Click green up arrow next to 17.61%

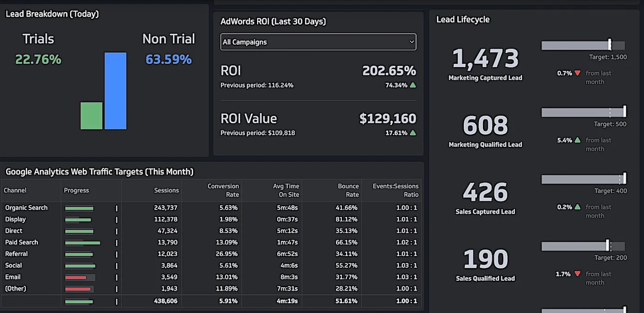coord(413,133)
